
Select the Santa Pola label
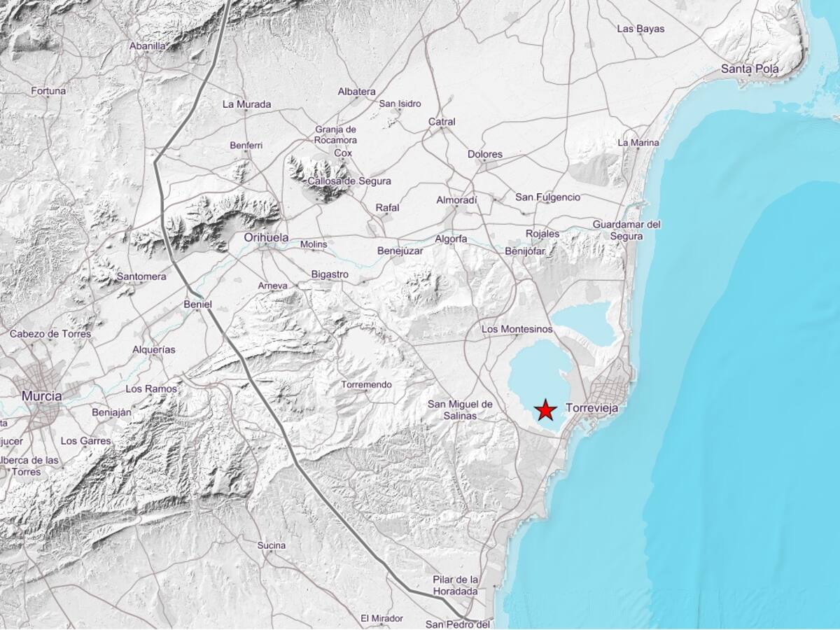[750, 69]
